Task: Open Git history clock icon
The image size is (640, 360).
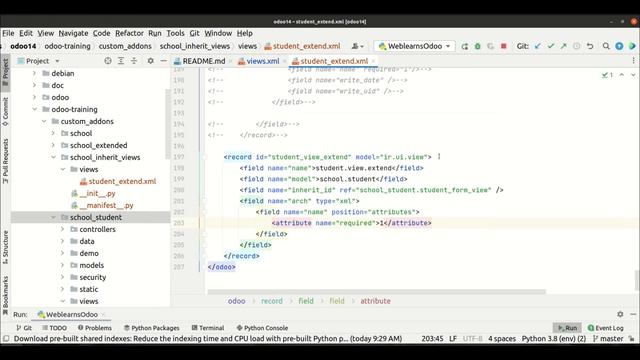Action: coord(576,46)
